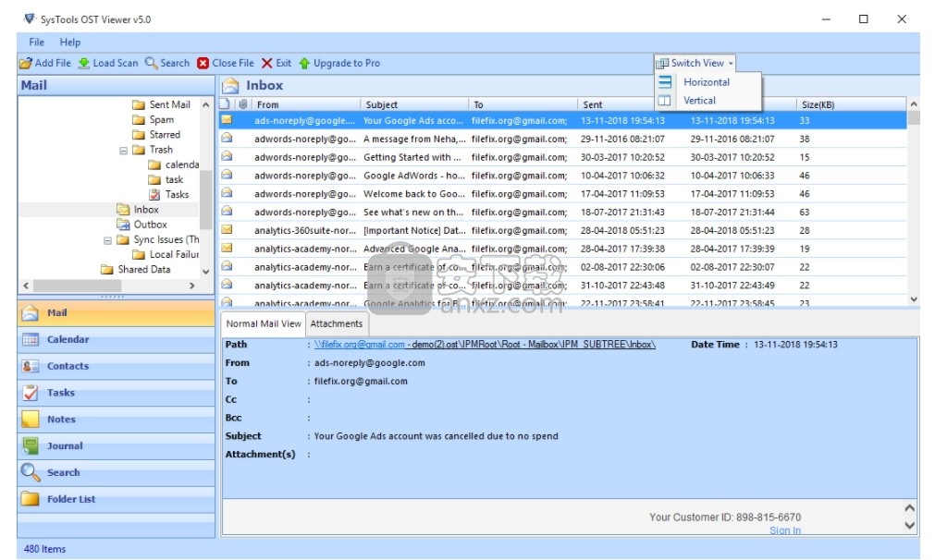
Task: Collapse the Sync Issues node
Action: pos(107,240)
